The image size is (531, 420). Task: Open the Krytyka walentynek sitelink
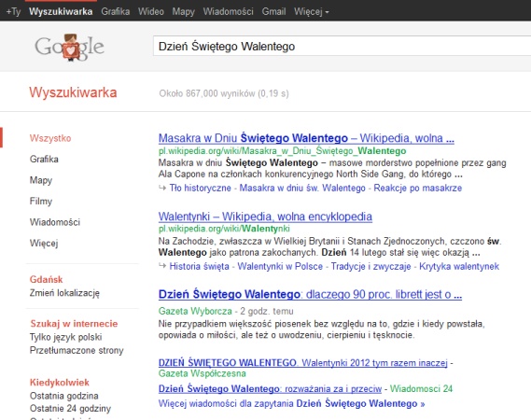[459, 266]
